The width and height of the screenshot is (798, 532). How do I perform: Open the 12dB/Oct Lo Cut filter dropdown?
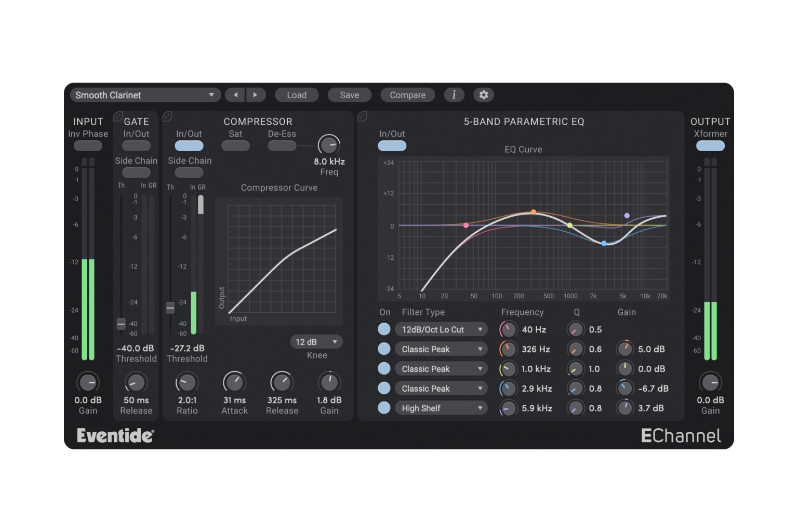pos(441,329)
